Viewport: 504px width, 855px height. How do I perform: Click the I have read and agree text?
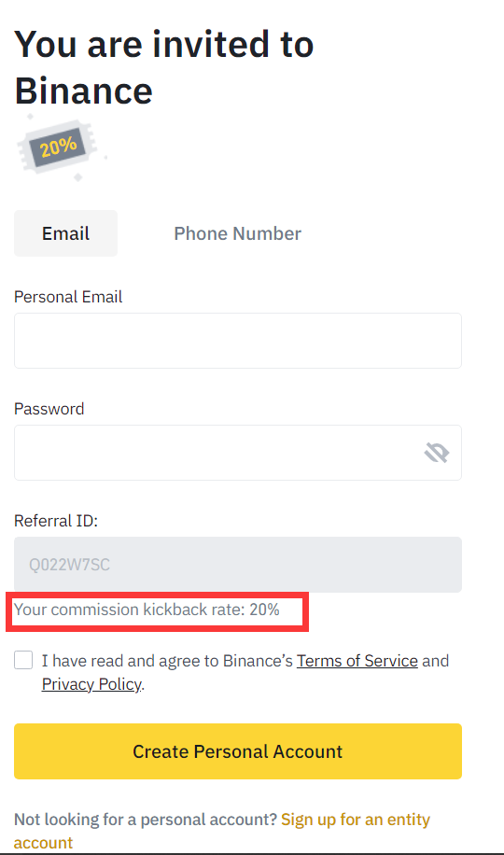click(167, 661)
